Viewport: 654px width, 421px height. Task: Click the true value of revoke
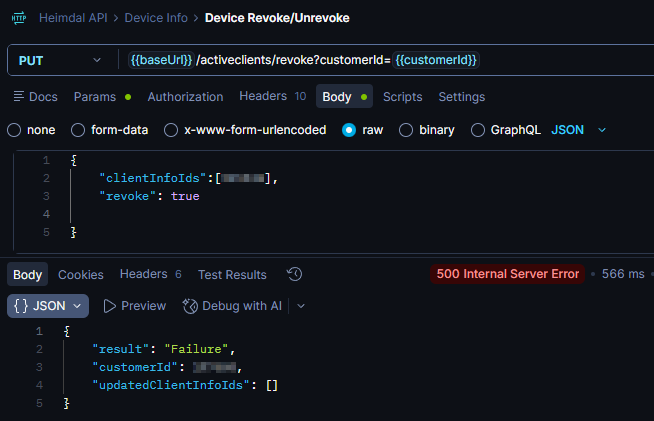point(185,197)
